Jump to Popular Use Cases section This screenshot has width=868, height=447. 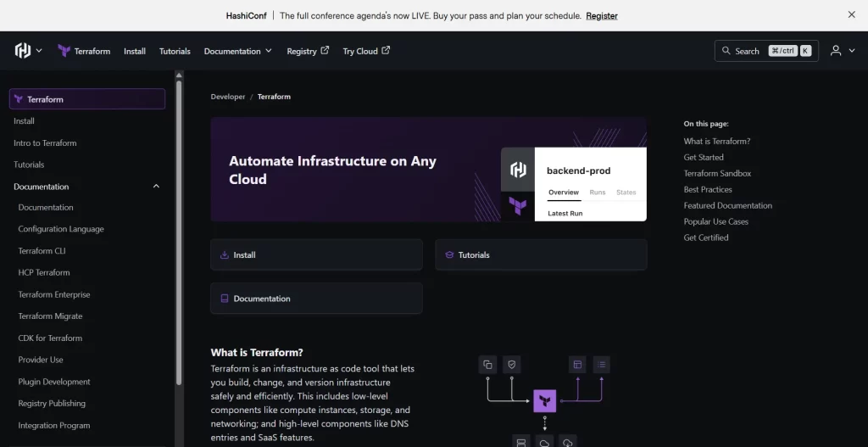click(x=715, y=221)
